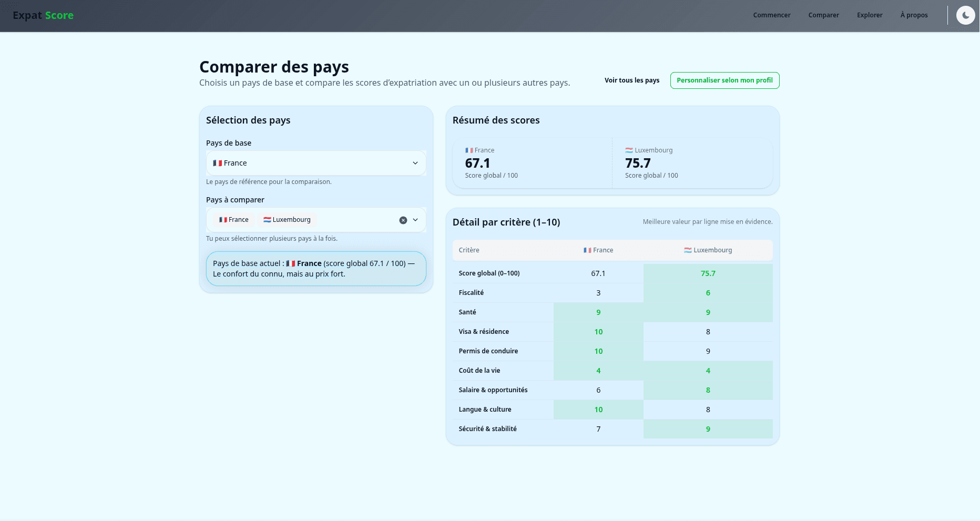Click the Expat Score logo
The width and height of the screenshot is (980, 521).
43,15
